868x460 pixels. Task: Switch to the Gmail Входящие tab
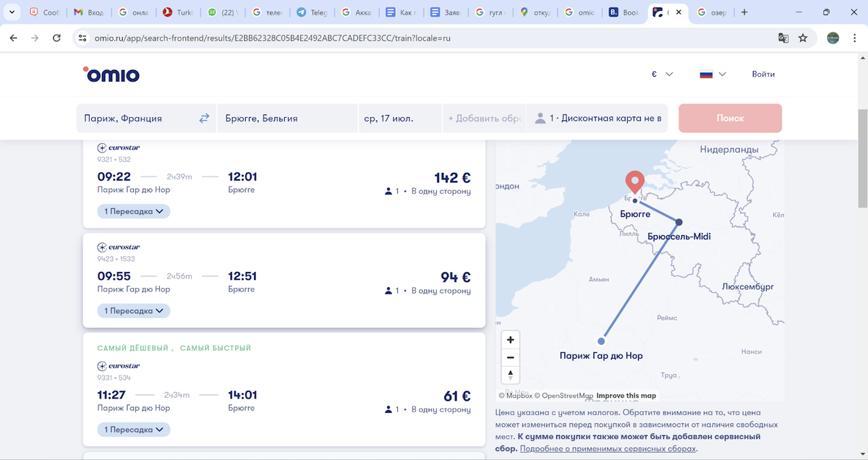pyautogui.click(x=88, y=12)
